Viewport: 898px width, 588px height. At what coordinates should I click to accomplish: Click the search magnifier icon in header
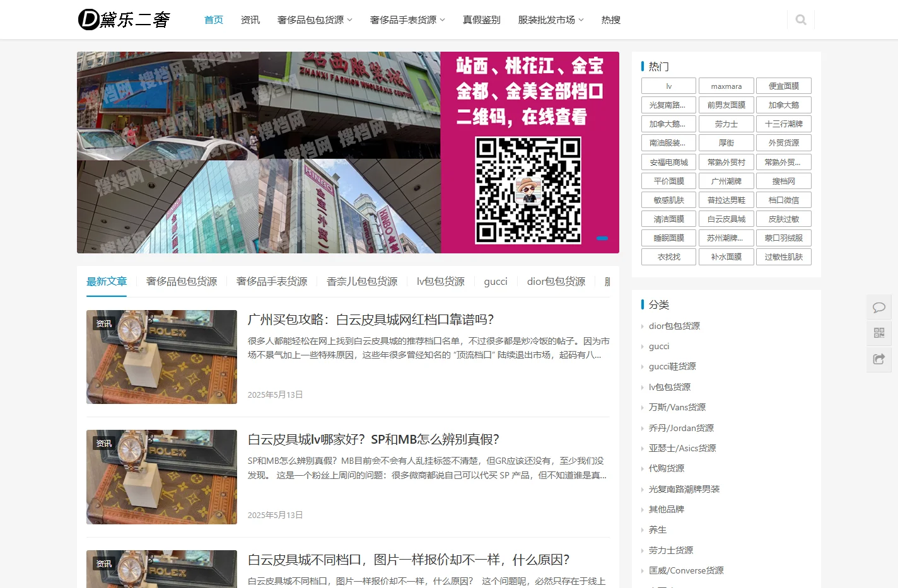click(x=801, y=20)
